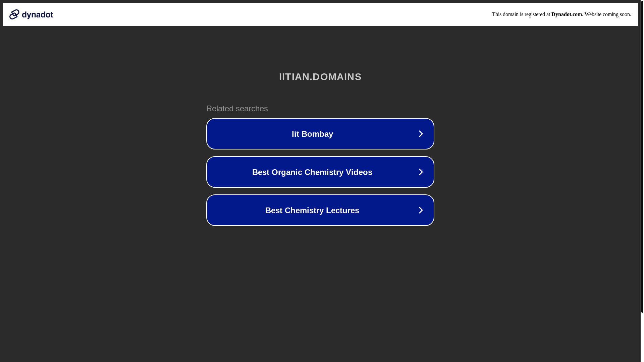Click the arrow on Chemistry Lectures row
The height and width of the screenshot is (362, 644).
[421, 210]
